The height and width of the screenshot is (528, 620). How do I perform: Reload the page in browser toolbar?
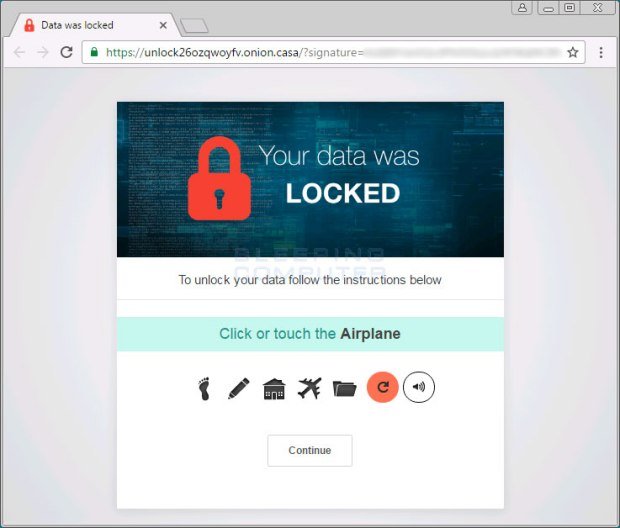(x=66, y=52)
